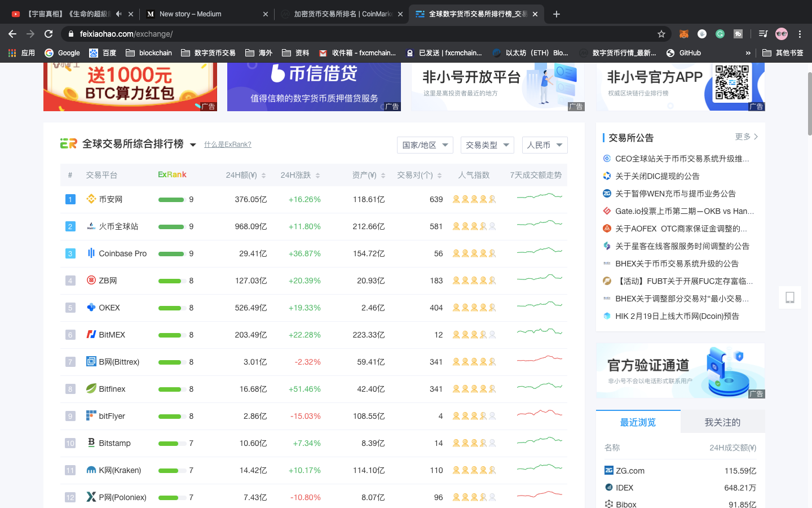Open the 其他书签 bookmarks folder

783,53
